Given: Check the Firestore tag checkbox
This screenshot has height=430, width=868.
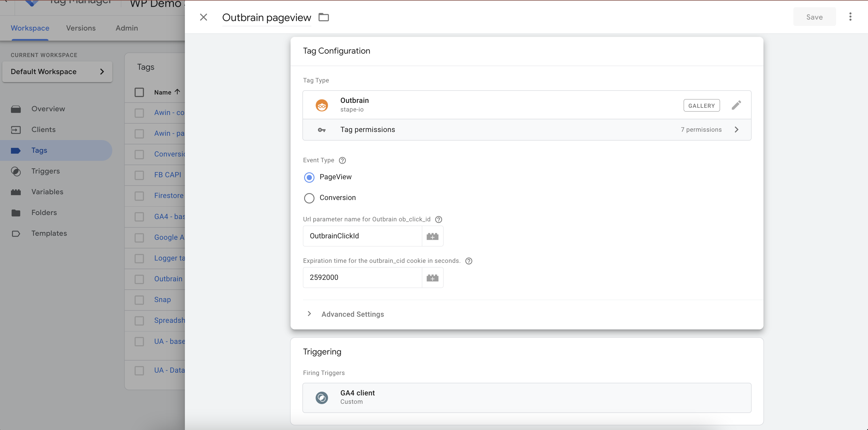Looking at the screenshot, I should point(139,196).
